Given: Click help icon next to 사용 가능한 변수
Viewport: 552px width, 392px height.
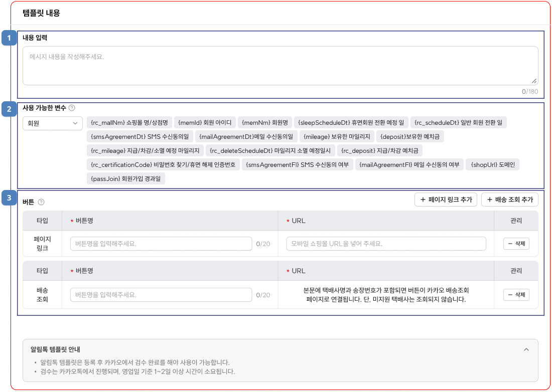Looking at the screenshot, I should (72, 108).
